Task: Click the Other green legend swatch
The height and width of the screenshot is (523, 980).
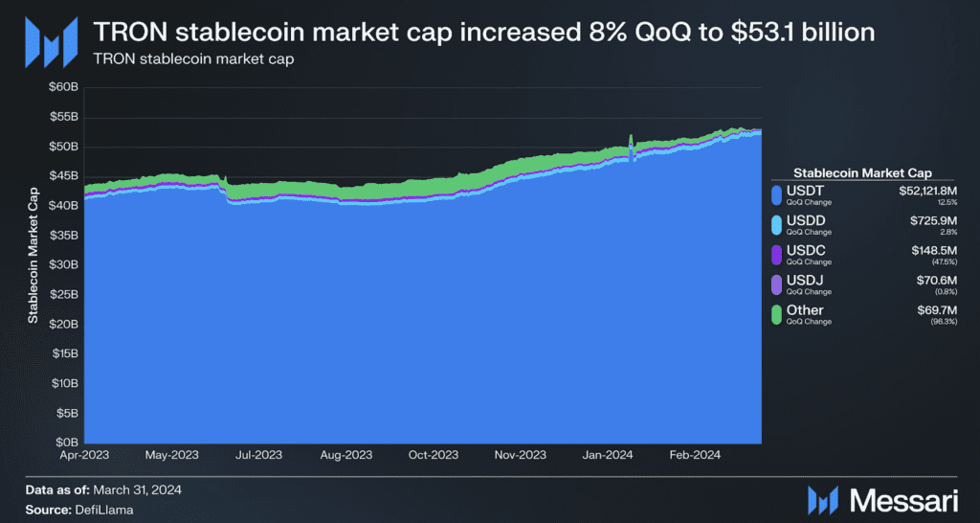Action: [x=776, y=312]
